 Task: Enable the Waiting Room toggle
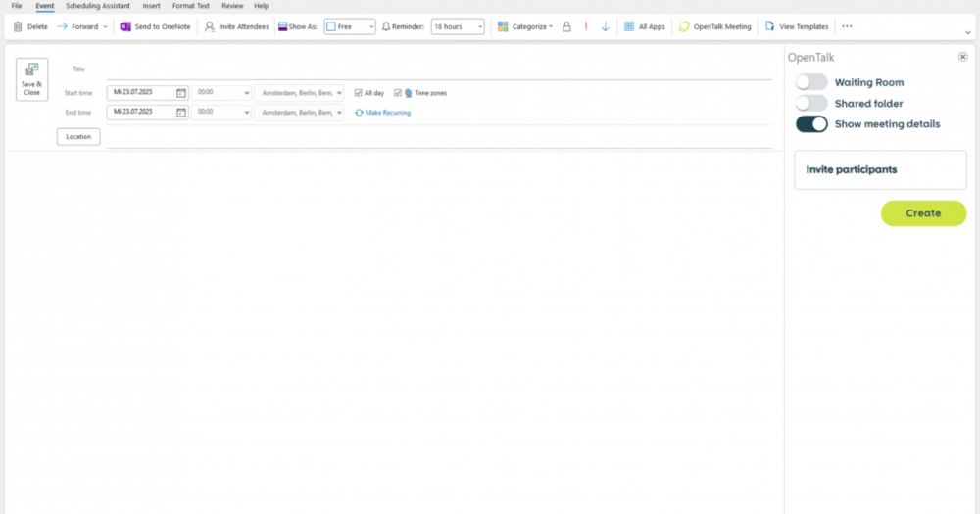[811, 82]
